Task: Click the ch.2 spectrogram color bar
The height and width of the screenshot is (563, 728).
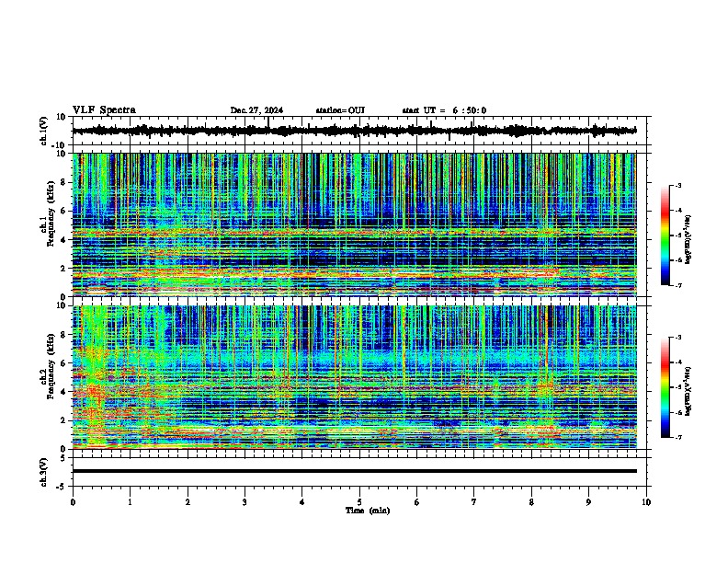Action: pos(665,387)
